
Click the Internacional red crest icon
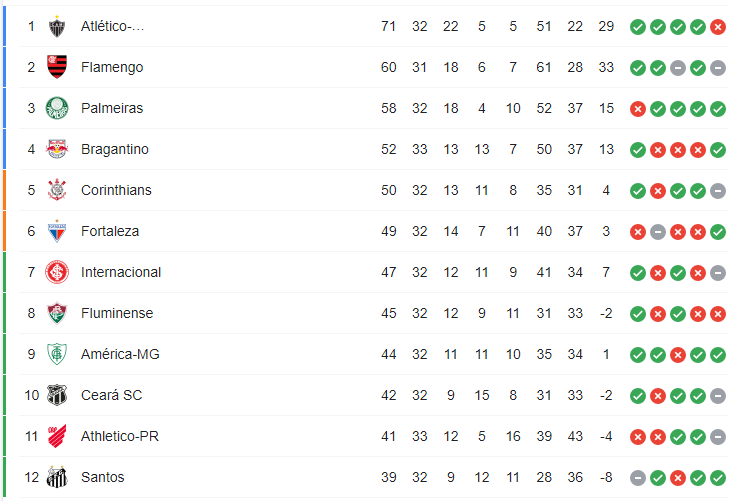click(x=57, y=272)
